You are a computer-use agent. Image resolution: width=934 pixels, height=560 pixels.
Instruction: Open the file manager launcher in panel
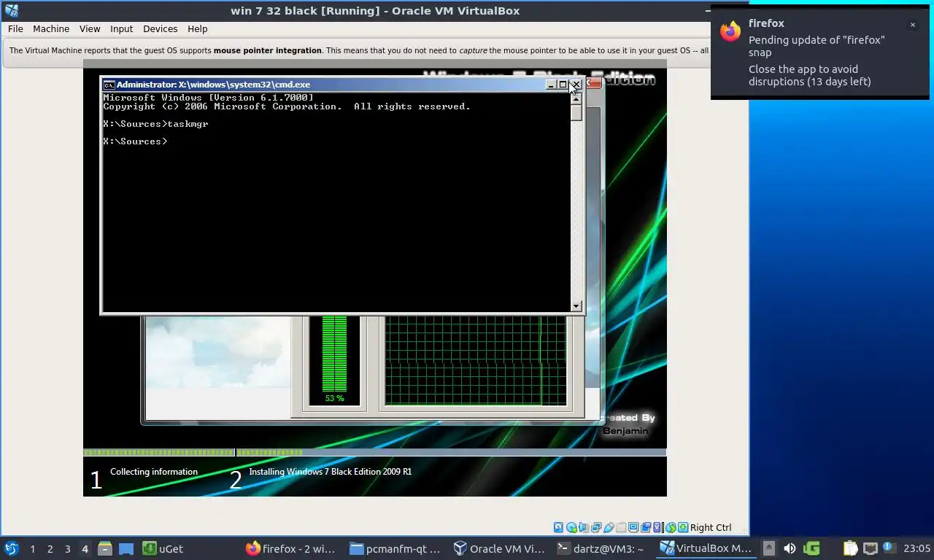click(x=105, y=548)
